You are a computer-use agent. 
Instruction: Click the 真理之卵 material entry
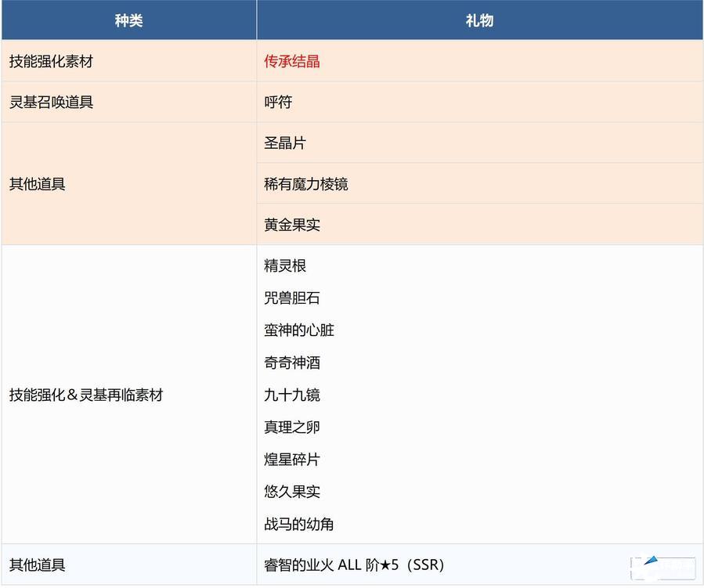[292, 427]
